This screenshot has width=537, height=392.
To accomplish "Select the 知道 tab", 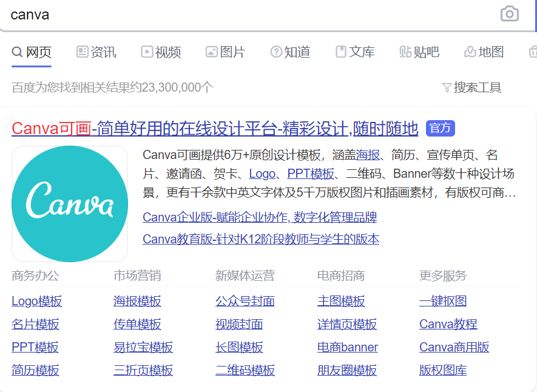I will pyautogui.click(x=290, y=52).
